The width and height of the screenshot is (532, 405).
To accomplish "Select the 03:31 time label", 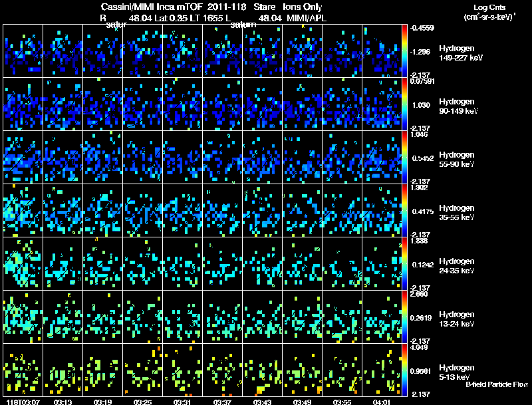I will pos(182,402).
